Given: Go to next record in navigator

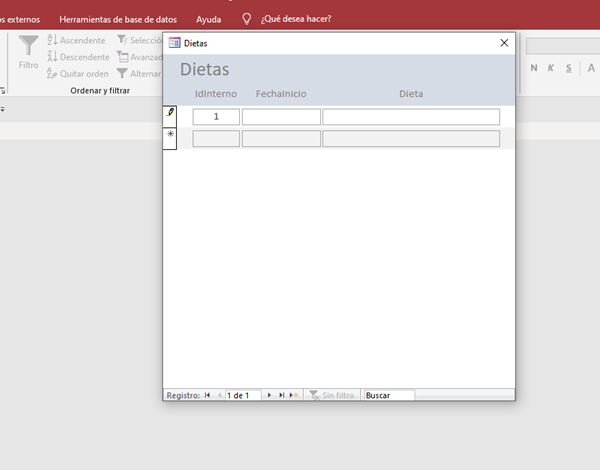Looking at the screenshot, I should pos(269,396).
